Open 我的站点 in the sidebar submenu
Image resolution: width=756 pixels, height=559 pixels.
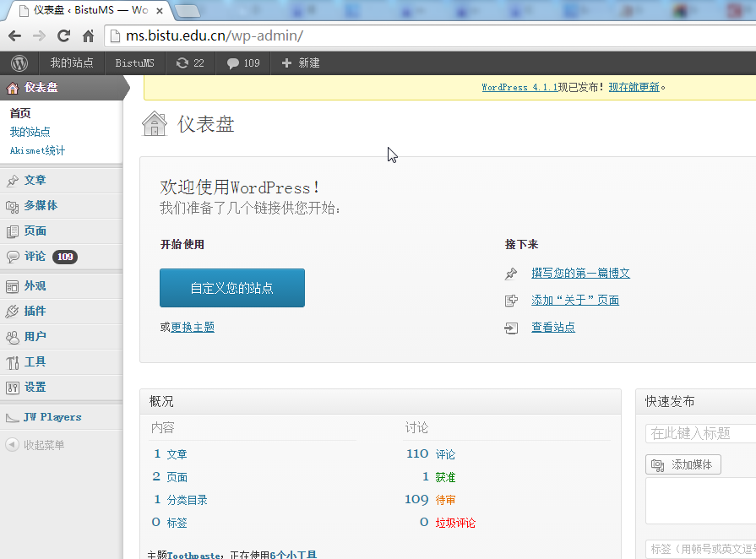click(30, 132)
